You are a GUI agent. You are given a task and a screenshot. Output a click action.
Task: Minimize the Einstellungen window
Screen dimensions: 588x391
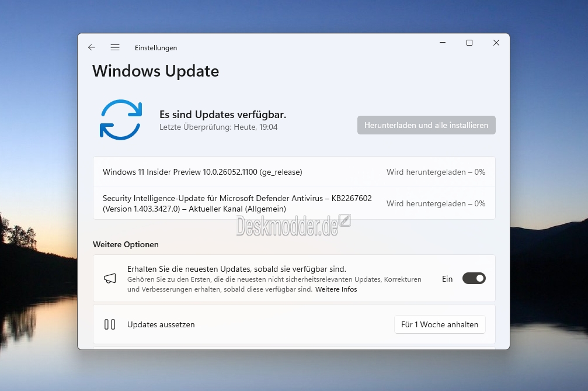coord(443,43)
